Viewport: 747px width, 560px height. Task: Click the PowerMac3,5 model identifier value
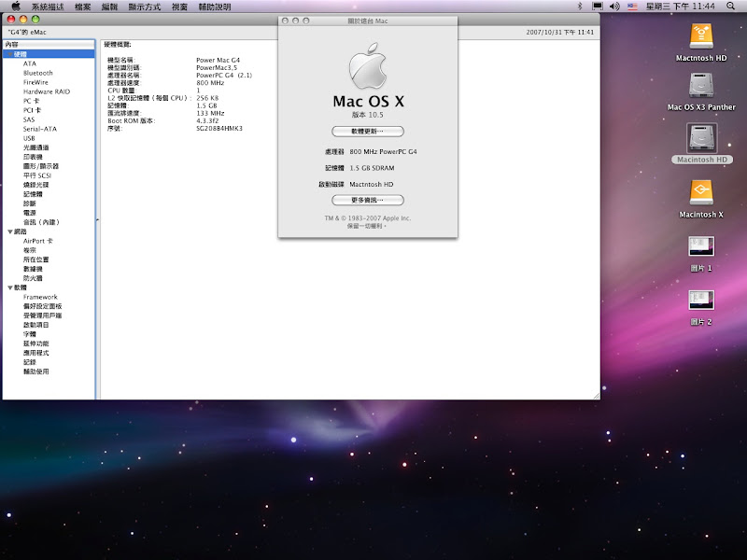[217, 67]
